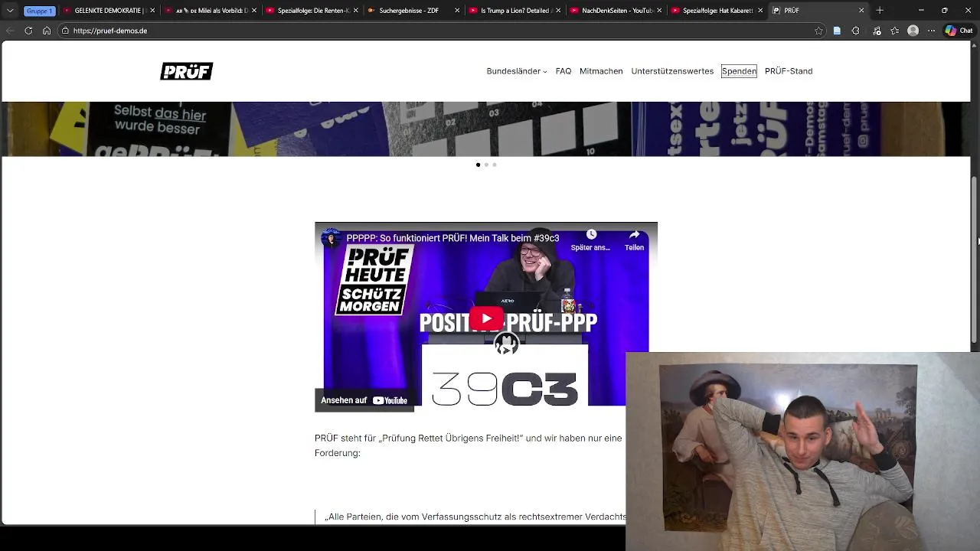
Task: Click the page vertical scrollbar
Action: click(x=975, y=259)
